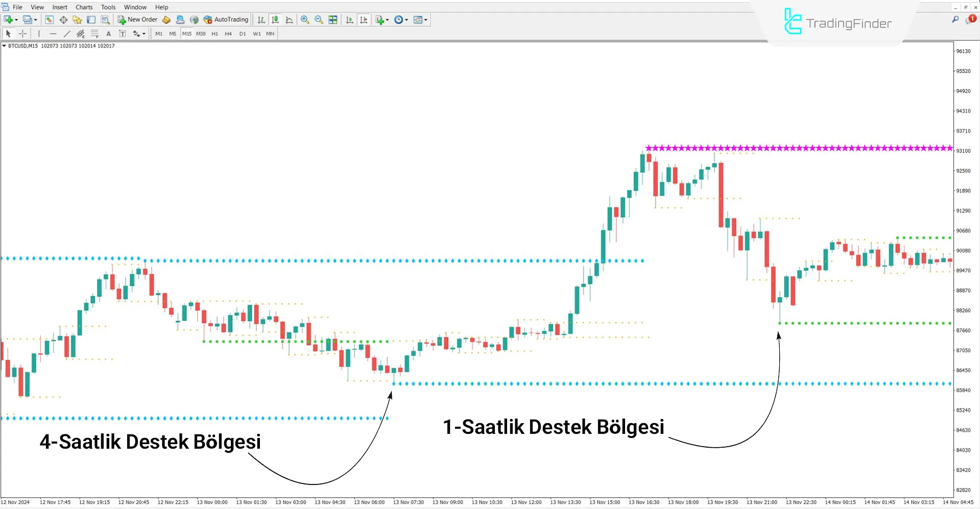Click the New Order button

click(x=137, y=20)
